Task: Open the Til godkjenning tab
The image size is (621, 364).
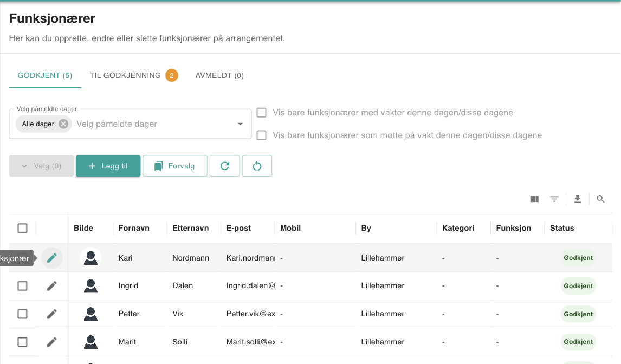Action: pyautogui.click(x=134, y=75)
